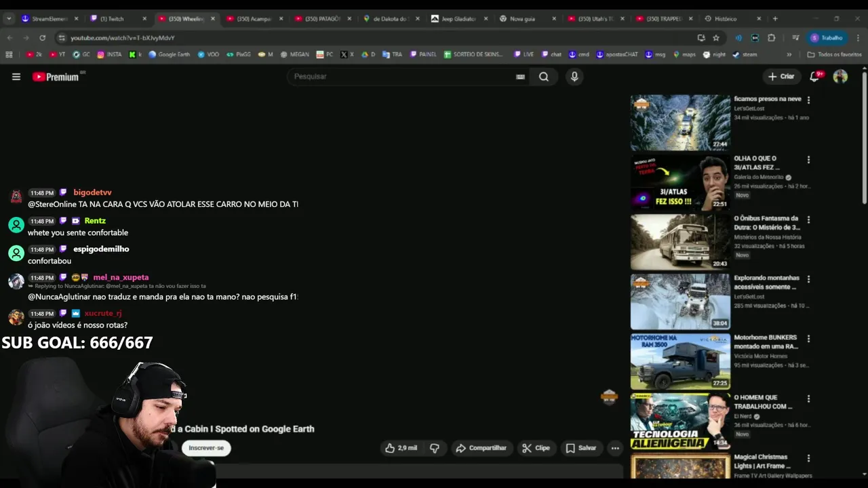Open the 3I/ATLAS video thumbnail
Screen dimensions: 868x488
pos(680,182)
